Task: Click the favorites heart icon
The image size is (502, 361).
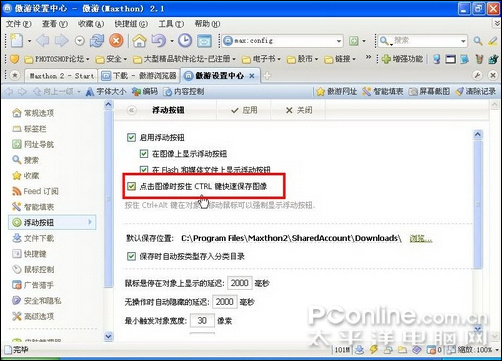Action: 14,59
